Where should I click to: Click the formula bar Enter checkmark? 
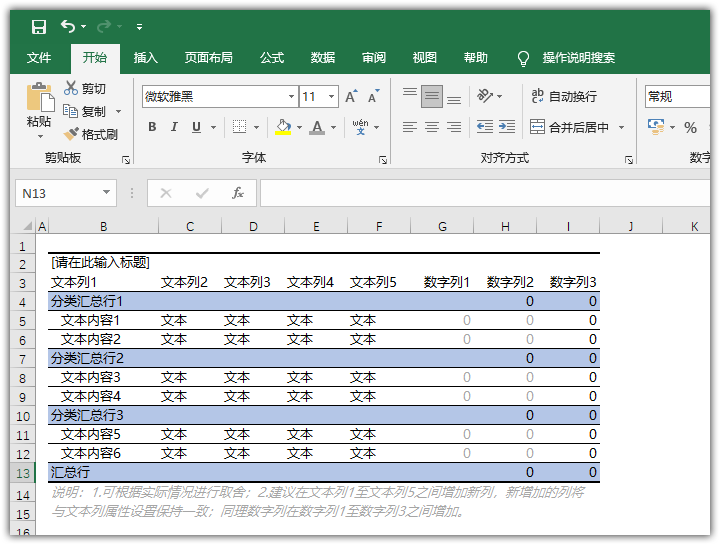pyautogui.click(x=202, y=193)
